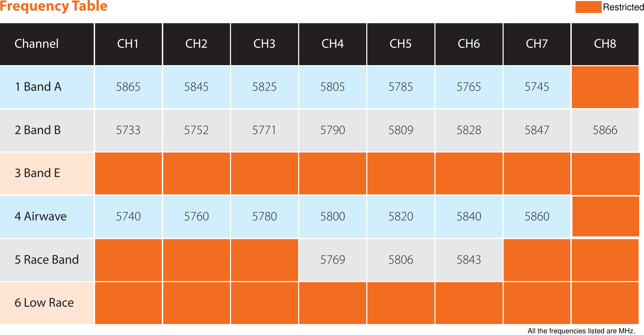This screenshot has width=644, height=335.
Task: Click the 1 Band A row label
Action: pos(38,87)
